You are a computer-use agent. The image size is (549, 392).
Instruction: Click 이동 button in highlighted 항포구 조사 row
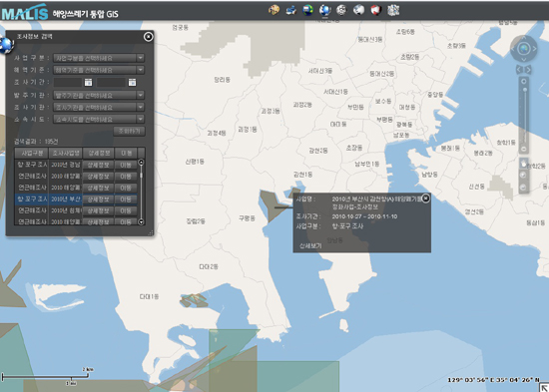(126, 199)
